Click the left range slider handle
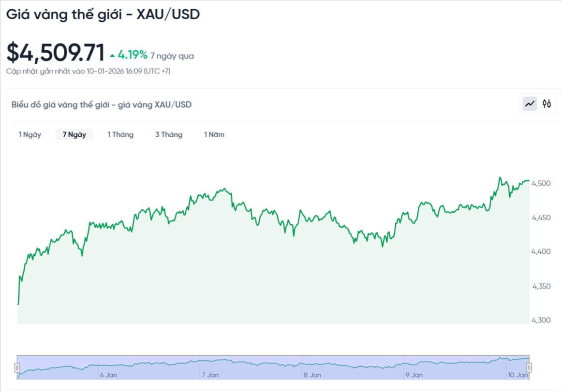The height and width of the screenshot is (392, 562). pos(17,368)
